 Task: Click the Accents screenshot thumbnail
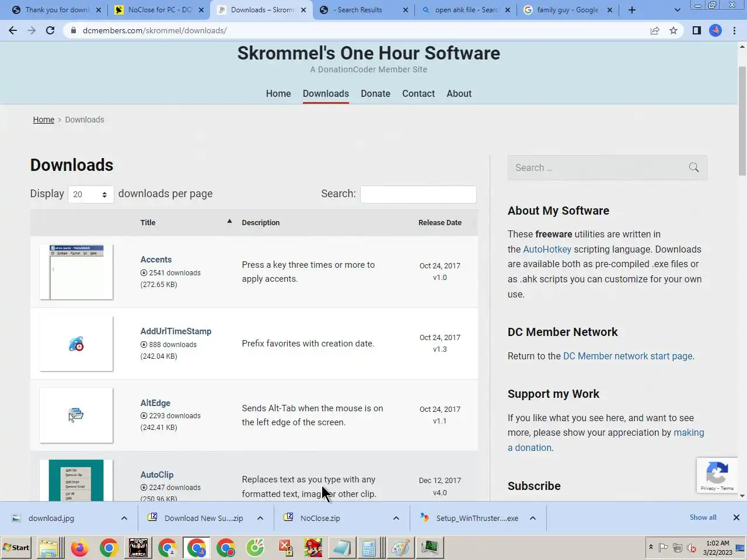click(76, 272)
